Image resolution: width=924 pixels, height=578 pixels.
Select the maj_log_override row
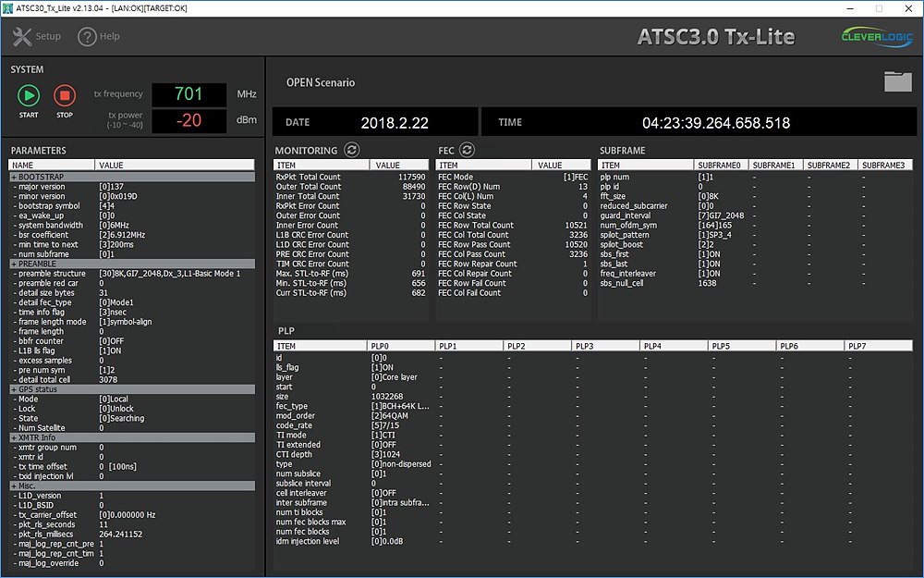[x=131, y=563]
